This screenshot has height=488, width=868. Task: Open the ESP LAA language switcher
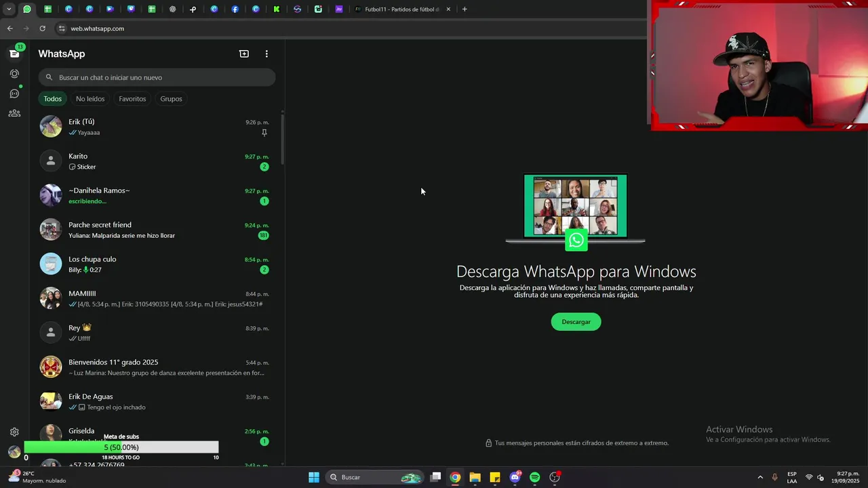792,477
